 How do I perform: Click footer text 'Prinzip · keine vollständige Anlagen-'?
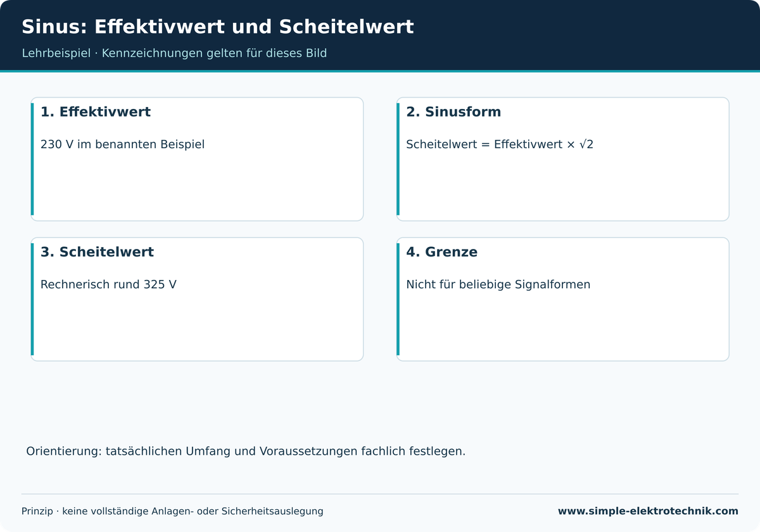click(172, 511)
